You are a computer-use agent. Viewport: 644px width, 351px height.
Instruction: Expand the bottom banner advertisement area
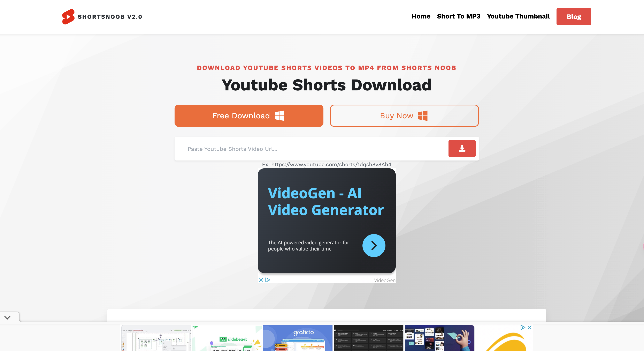(x=7, y=318)
